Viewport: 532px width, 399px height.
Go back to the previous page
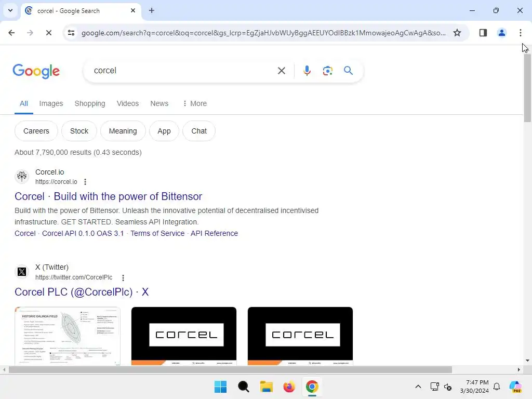11,33
